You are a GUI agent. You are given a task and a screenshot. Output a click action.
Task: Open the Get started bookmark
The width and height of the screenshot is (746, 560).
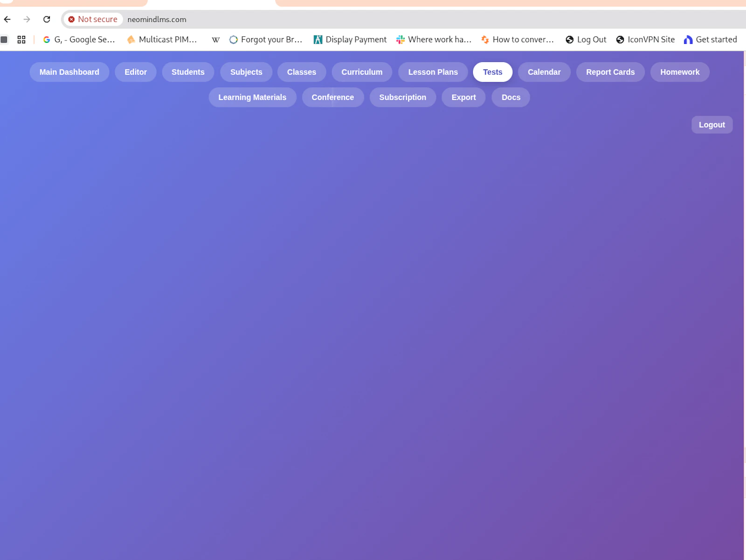pyautogui.click(x=710, y=40)
